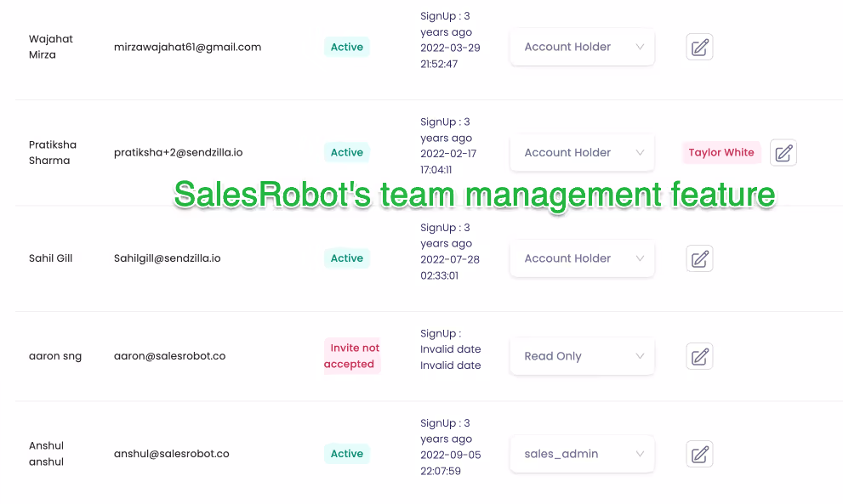Click the pencil icon next to the Account Holder dropdown in the top row
This screenshot has height=504, width=843.
pyautogui.click(x=699, y=47)
